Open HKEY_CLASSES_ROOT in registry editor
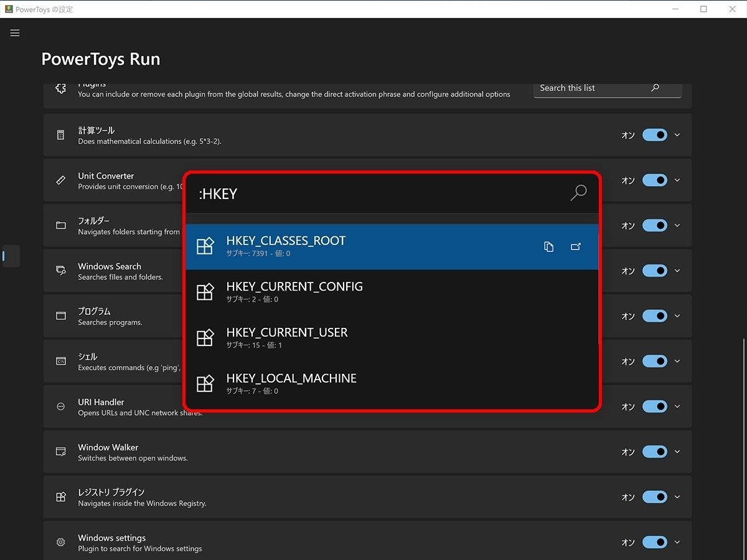 [x=576, y=247]
